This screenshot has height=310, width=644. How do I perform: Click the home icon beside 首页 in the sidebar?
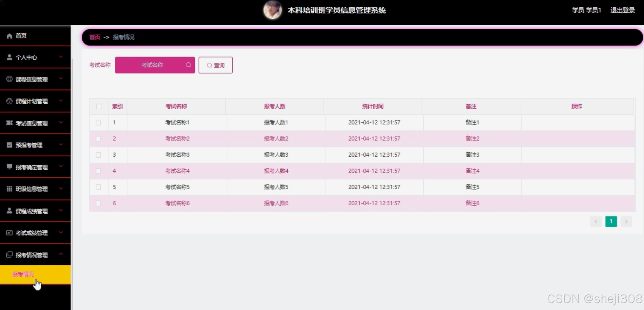pyautogui.click(x=10, y=36)
